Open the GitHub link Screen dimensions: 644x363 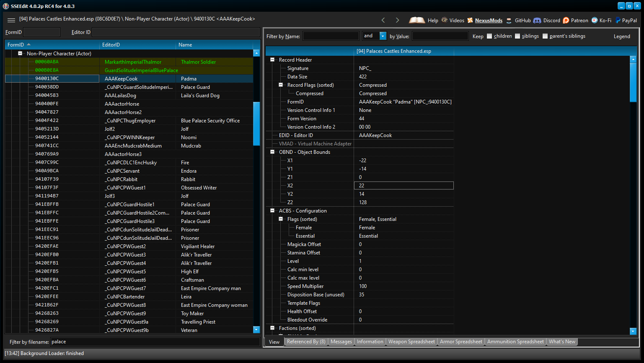coord(518,20)
